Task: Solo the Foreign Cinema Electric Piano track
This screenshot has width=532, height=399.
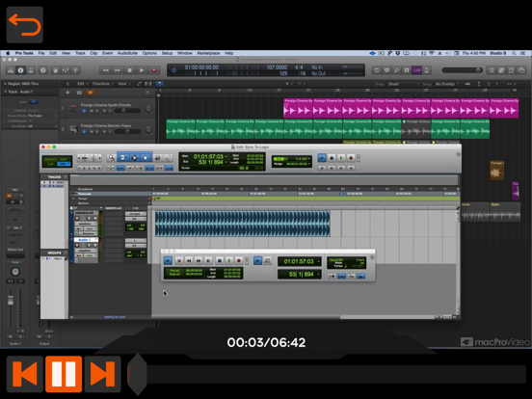Action: pyautogui.click(x=97, y=131)
